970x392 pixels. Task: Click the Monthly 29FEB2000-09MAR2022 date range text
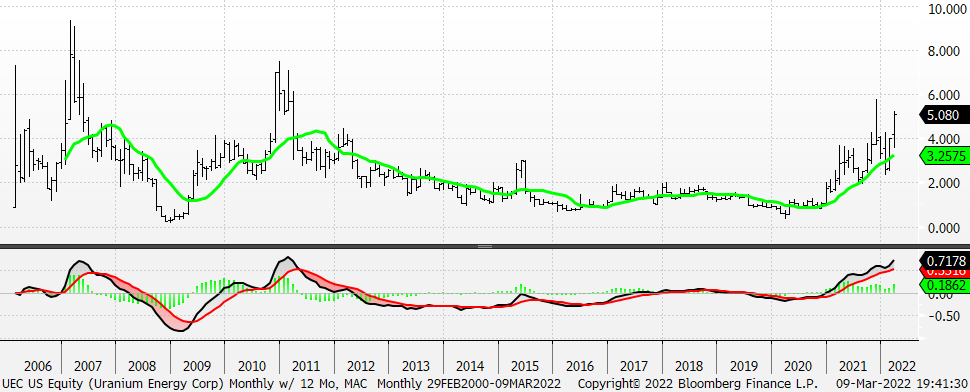point(470,383)
